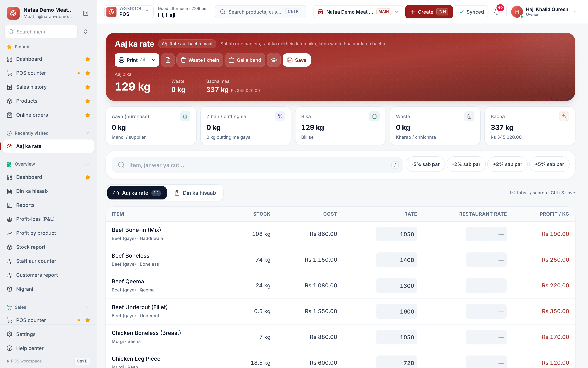Edit Beef Boneless rate field 1400

point(396,260)
